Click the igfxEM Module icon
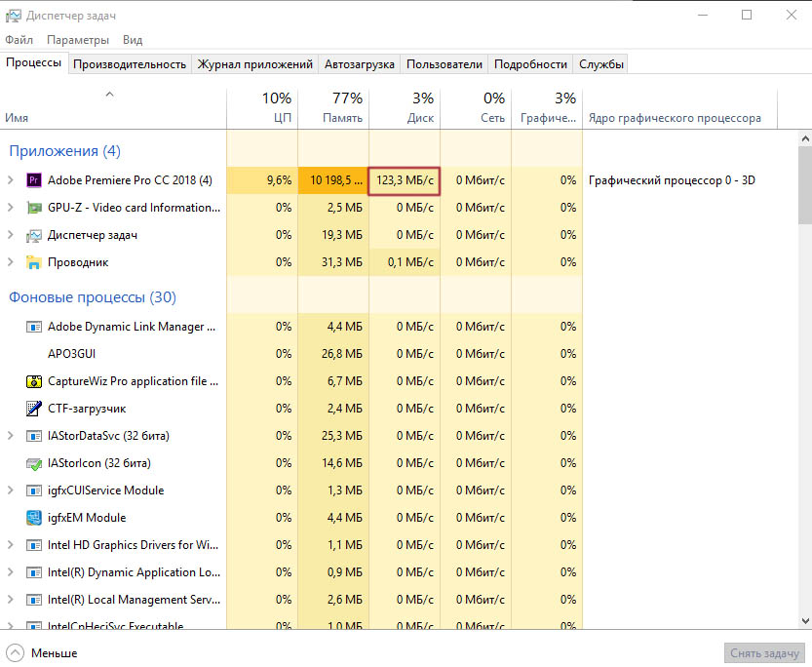The width and height of the screenshot is (812, 667). click(x=34, y=518)
